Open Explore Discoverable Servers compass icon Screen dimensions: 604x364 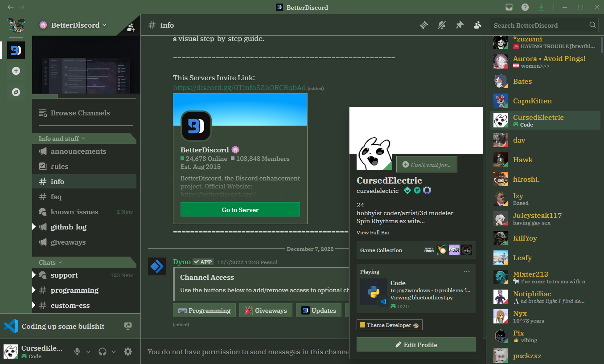point(16,92)
